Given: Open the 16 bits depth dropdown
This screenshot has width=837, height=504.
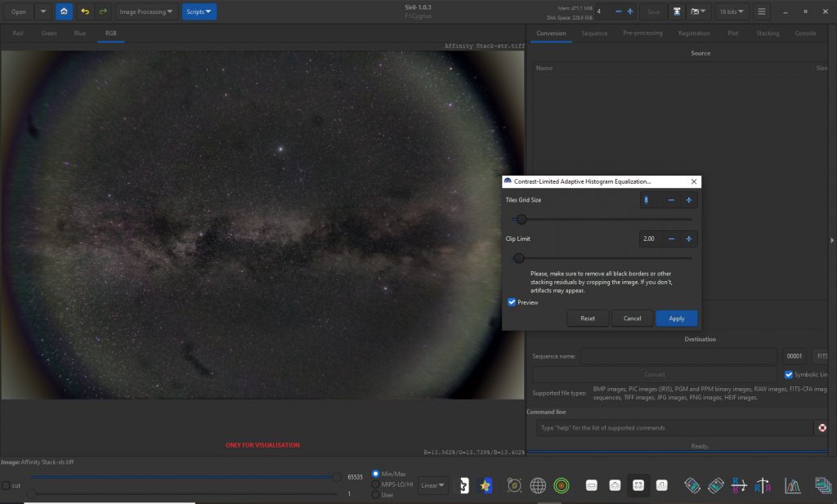Looking at the screenshot, I should pyautogui.click(x=732, y=11).
